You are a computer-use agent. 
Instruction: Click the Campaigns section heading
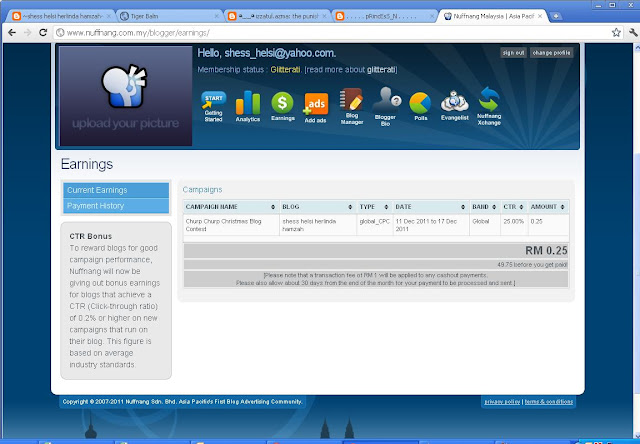point(202,190)
